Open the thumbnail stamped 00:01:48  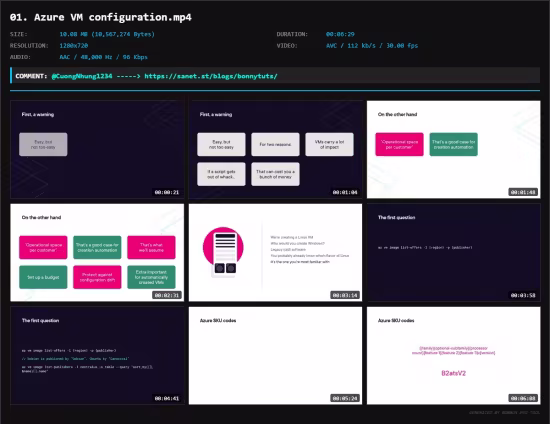(454, 149)
